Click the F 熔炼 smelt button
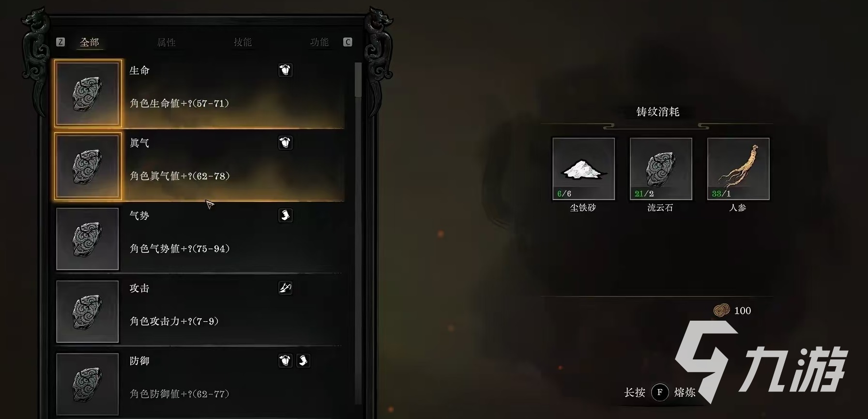The image size is (868, 419). pyautogui.click(x=660, y=392)
